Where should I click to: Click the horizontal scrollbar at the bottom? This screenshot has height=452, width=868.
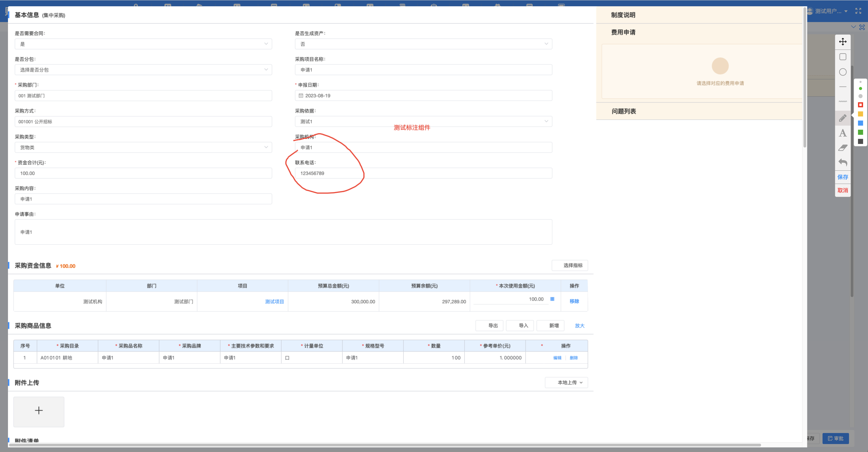pyautogui.click(x=385, y=445)
